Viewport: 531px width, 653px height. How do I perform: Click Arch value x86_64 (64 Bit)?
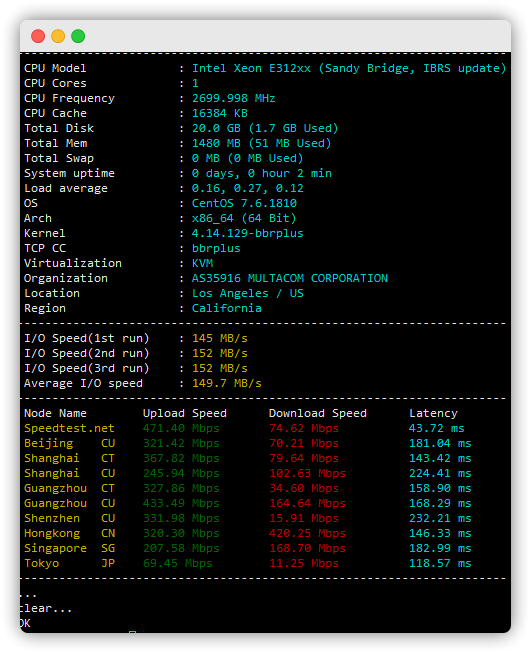pos(244,218)
